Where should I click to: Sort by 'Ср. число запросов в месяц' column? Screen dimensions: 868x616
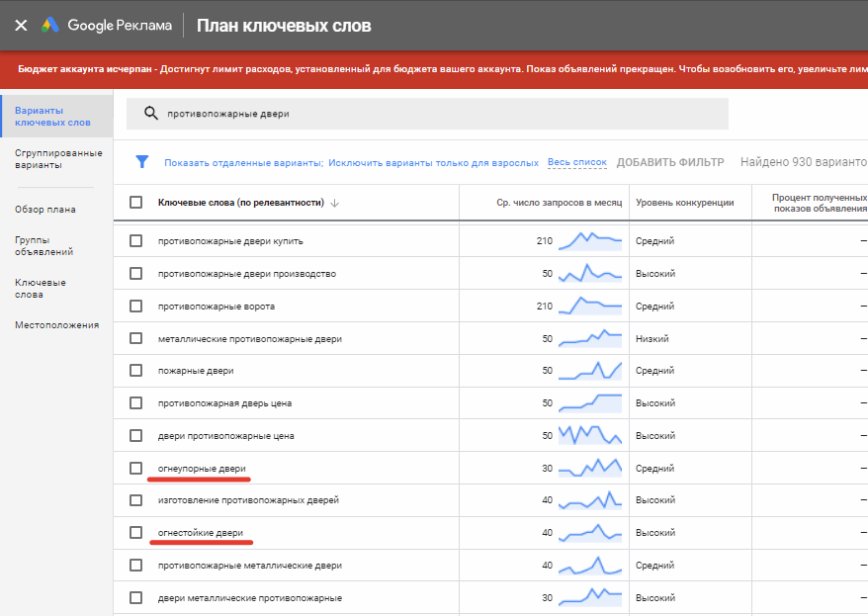pos(560,203)
